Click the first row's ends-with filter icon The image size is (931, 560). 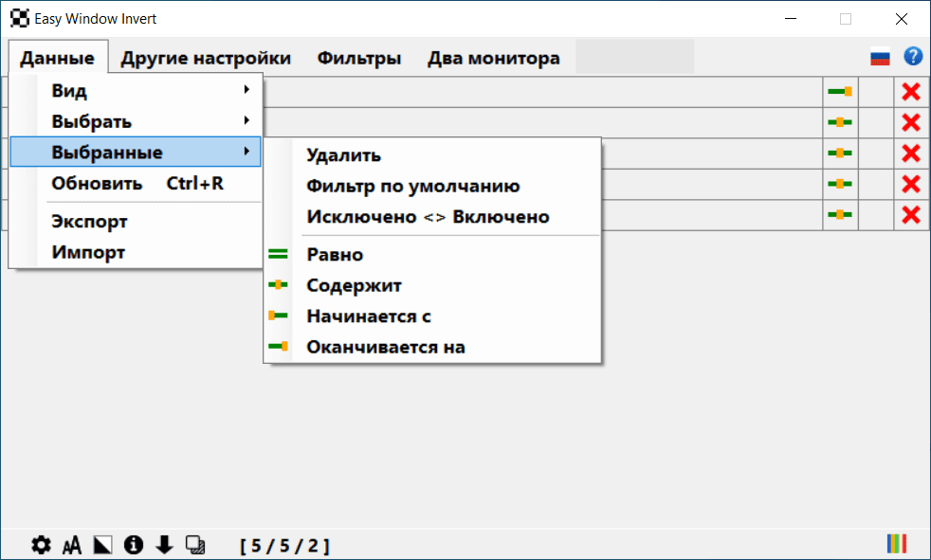click(x=840, y=92)
